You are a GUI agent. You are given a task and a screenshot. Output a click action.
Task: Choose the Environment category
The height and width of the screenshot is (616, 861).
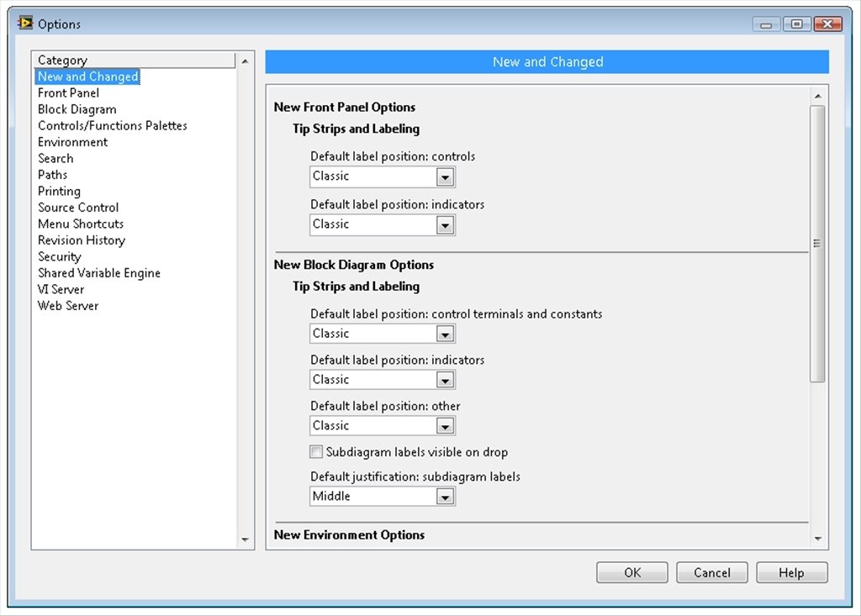tap(72, 142)
